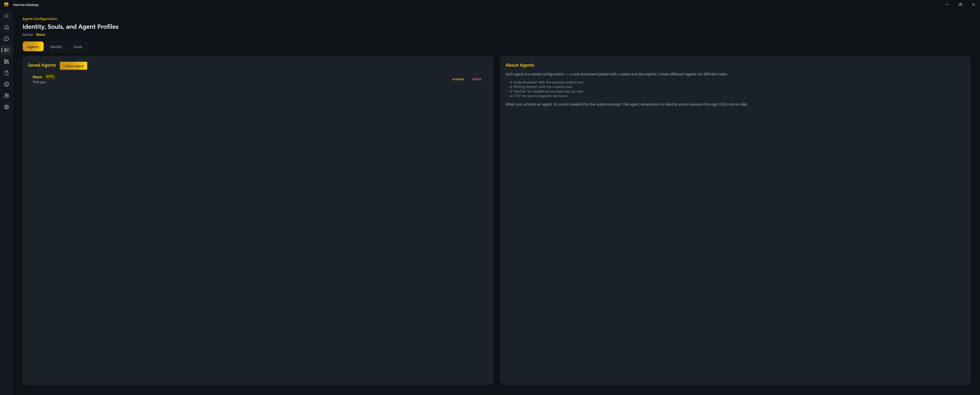Open the library books icon

7,61
